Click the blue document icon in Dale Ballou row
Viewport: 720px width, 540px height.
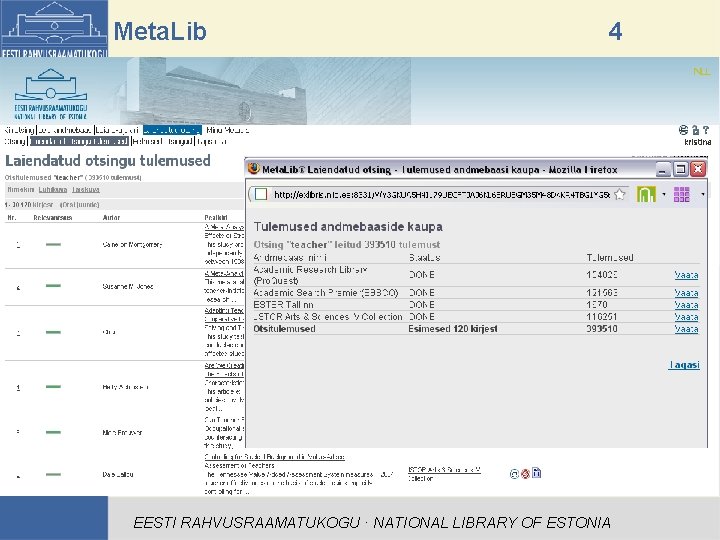(536, 473)
